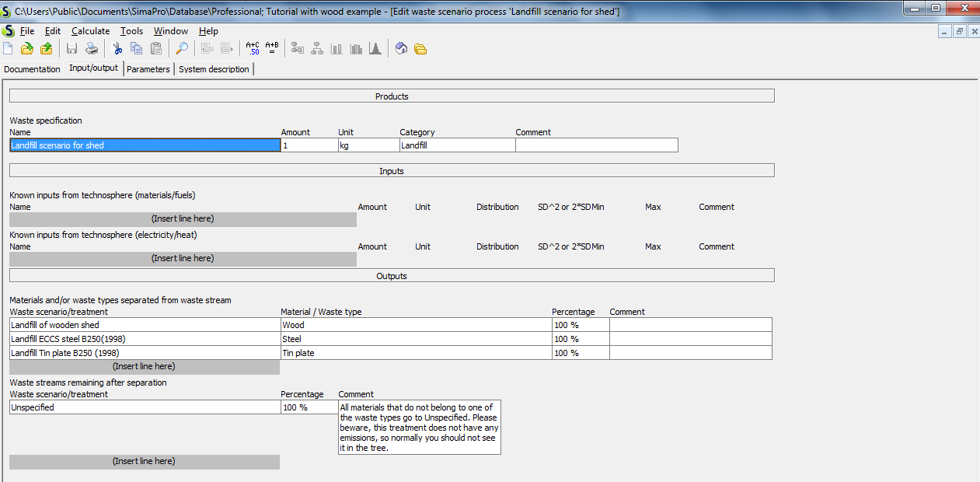The image size is (980, 482).
Task: Insert line under remaining waste streams
Action: [x=144, y=462]
